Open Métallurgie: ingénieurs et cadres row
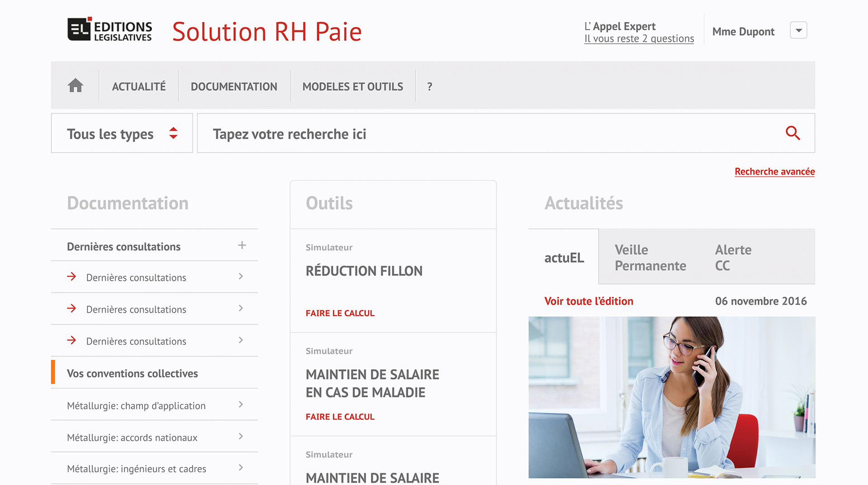 (155, 468)
